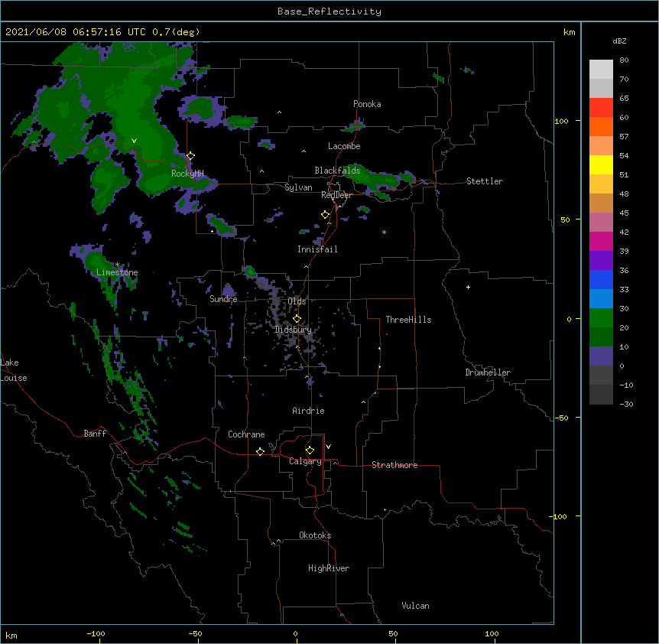Pick the purple swatch between 39 and 36
Image resolution: width=659 pixels, height=644 pixels.
tap(601, 261)
